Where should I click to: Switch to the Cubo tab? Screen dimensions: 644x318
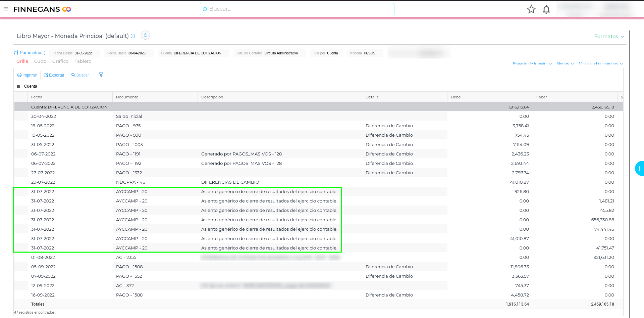[40, 61]
